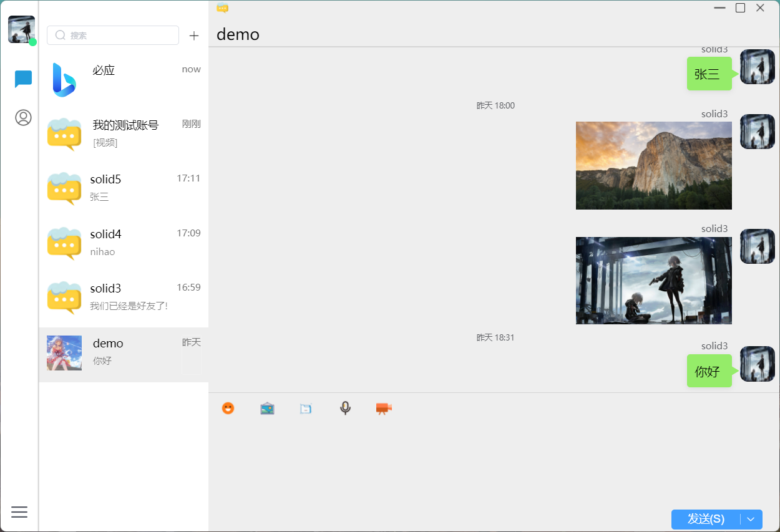The image size is (780, 532).
Task: Click the app logo icon in title bar
Action: [x=222, y=7]
